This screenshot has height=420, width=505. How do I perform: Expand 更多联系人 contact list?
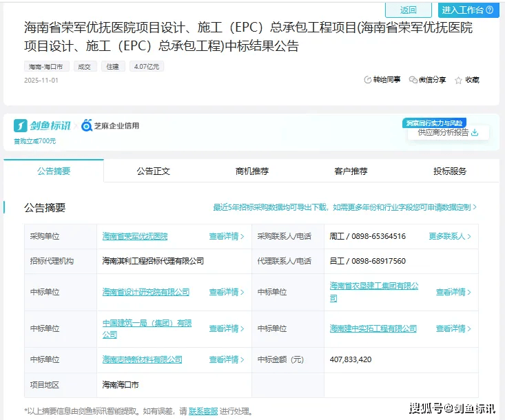[450, 236]
